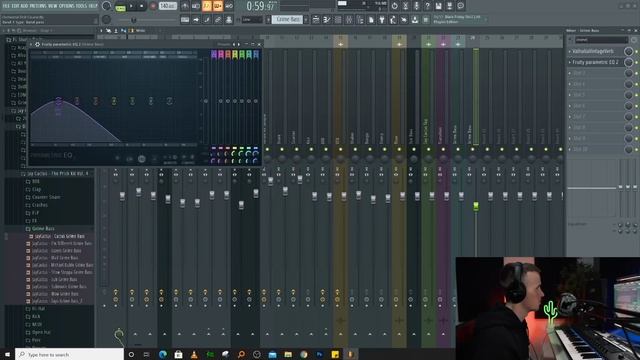Open the OPTIONS menu
This screenshot has width=640, height=360.
point(67,6)
